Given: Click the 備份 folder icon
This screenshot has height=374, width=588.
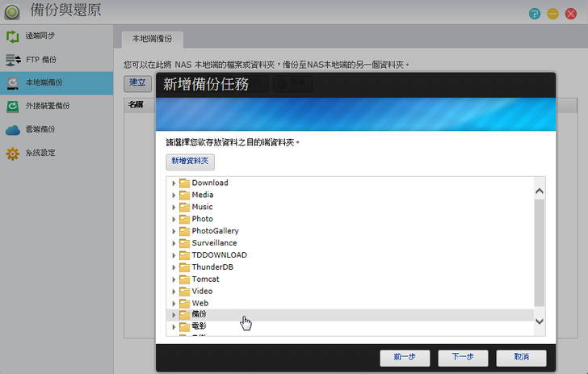Looking at the screenshot, I should coord(184,315).
